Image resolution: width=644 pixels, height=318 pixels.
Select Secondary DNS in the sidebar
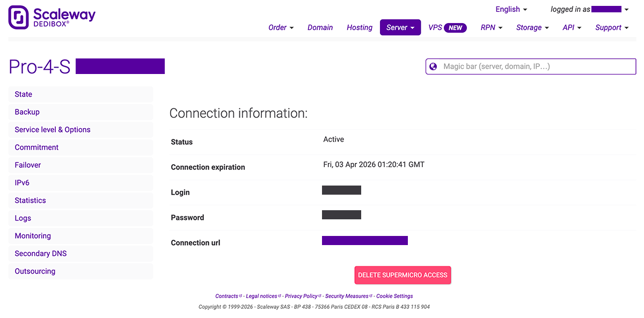(41, 254)
